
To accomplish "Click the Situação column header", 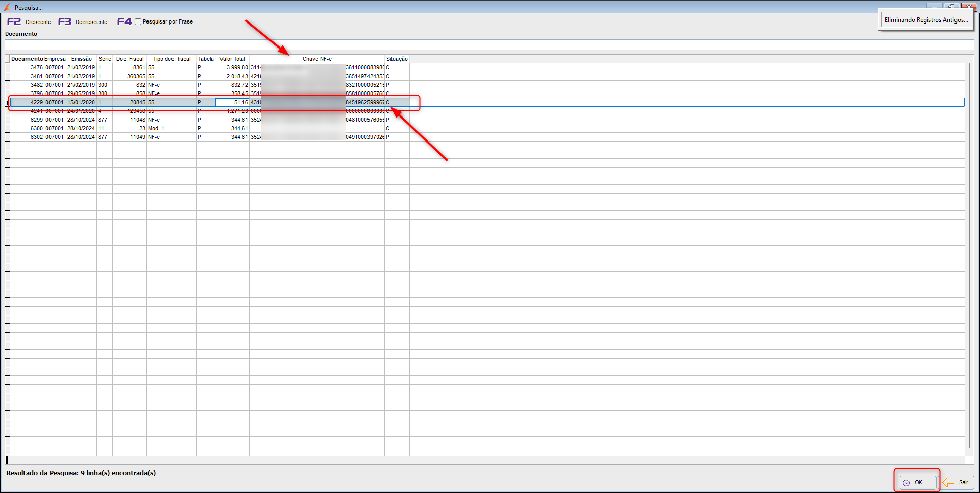I will (397, 59).
